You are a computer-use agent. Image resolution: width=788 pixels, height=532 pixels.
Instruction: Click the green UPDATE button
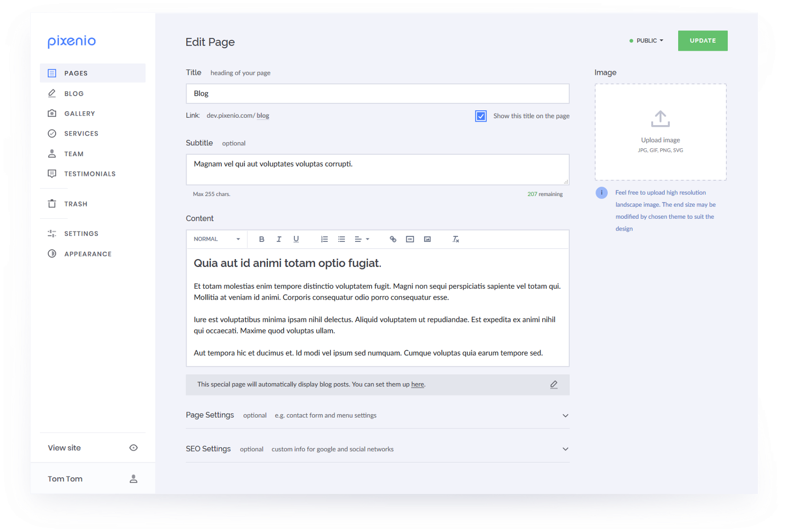[703, 41]
